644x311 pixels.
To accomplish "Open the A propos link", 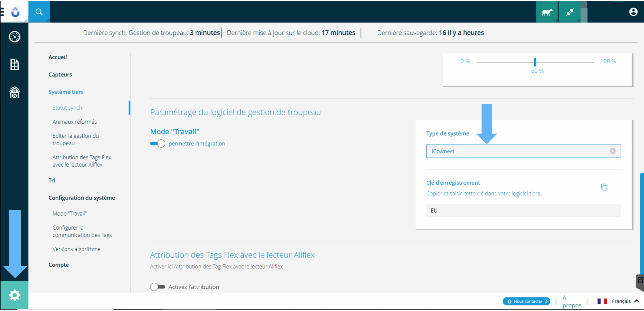I will 572,301.
